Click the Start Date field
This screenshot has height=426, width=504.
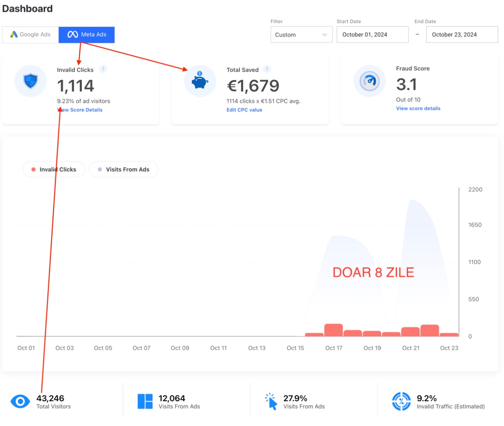[x=373, y=35]
